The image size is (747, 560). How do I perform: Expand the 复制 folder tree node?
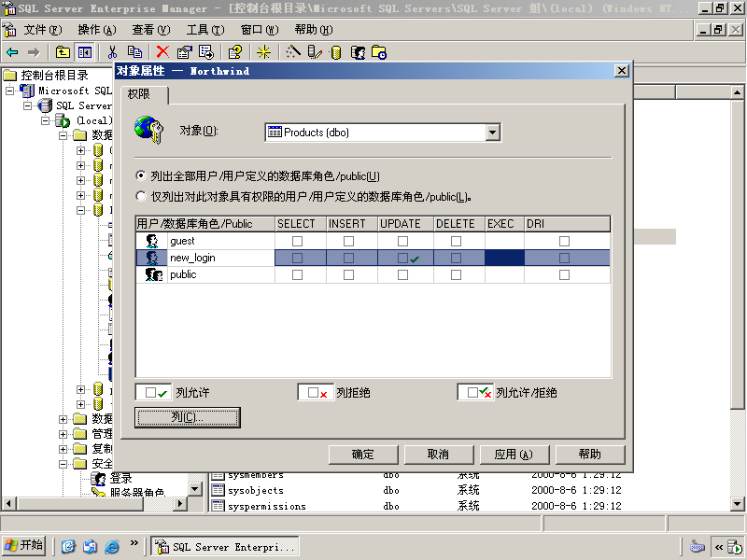(63, 449)
